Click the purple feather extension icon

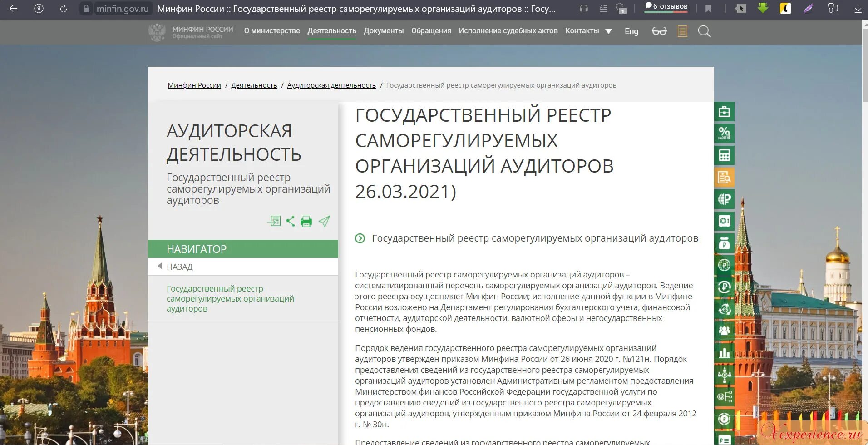[809, 8]
